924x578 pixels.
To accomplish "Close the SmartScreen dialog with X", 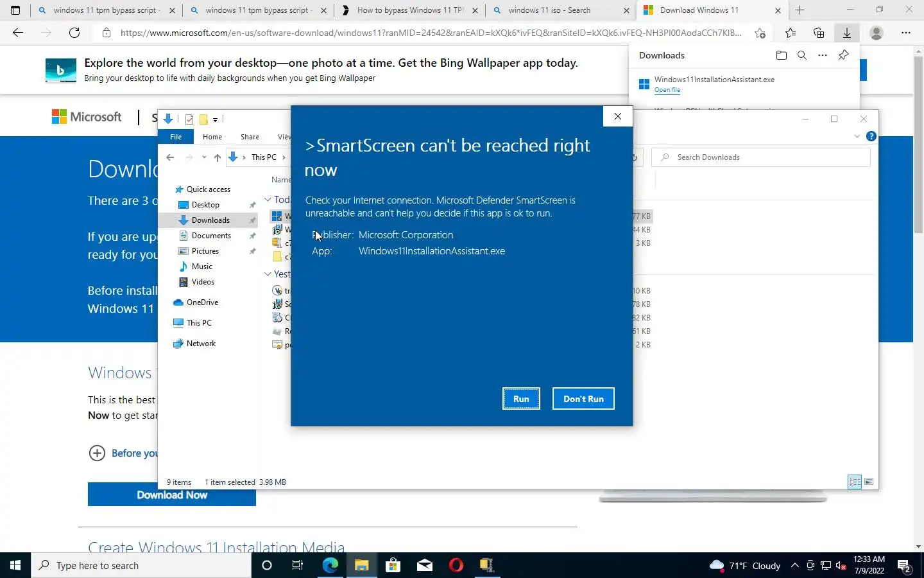I will coord(618,116).
